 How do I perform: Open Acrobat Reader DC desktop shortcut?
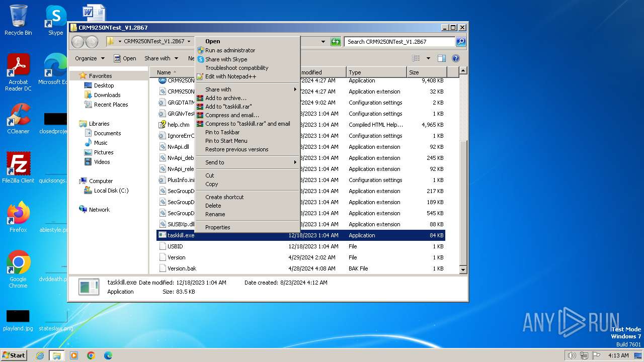point(18,72)
